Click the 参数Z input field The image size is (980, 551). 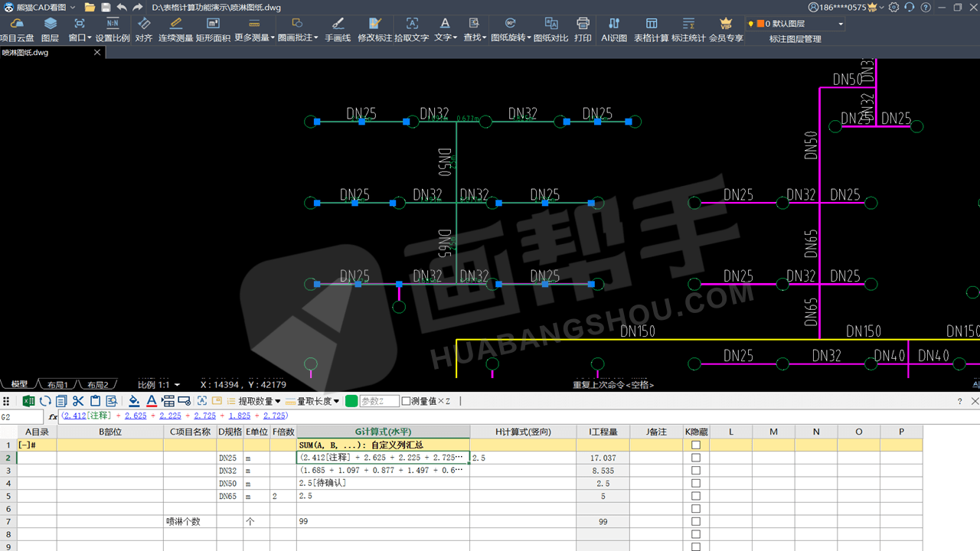click(379, 401)
